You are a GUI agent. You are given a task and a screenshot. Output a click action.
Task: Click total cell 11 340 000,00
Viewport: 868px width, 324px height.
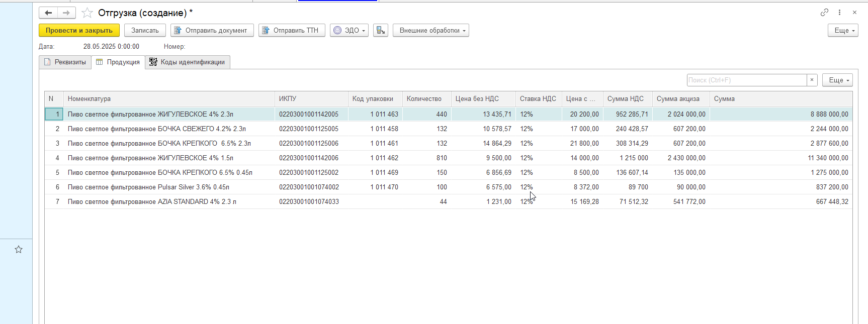pyautogui.click(x=781, y=158)
